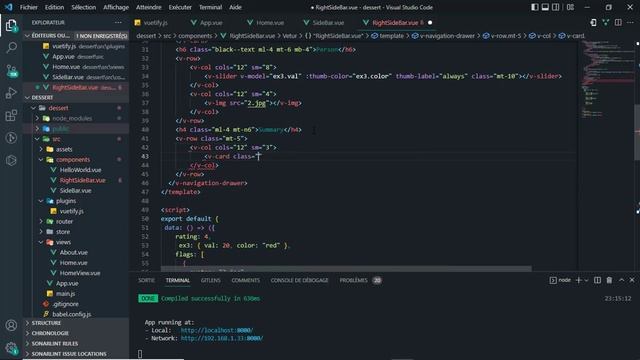Viewport: 640px width, 360px height.
Task: Open the Search view in the activity bar
Action: click(11, 48)
